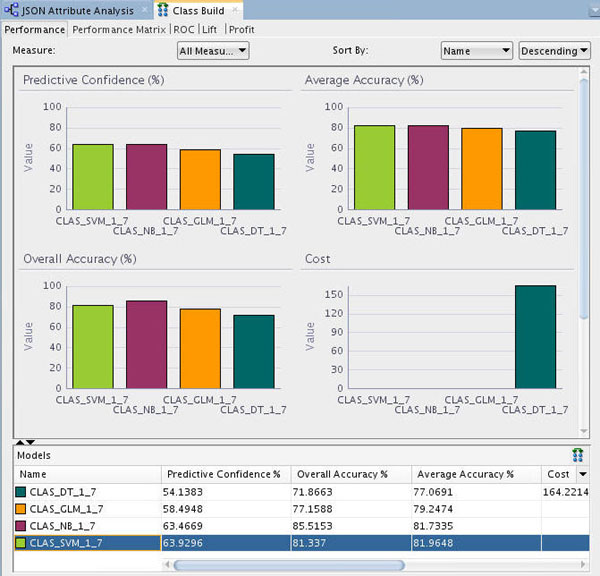Open the Descending sort order dropdown
Image resolution: width=600 pixels, height=576 pixels.
click(554, 50)
